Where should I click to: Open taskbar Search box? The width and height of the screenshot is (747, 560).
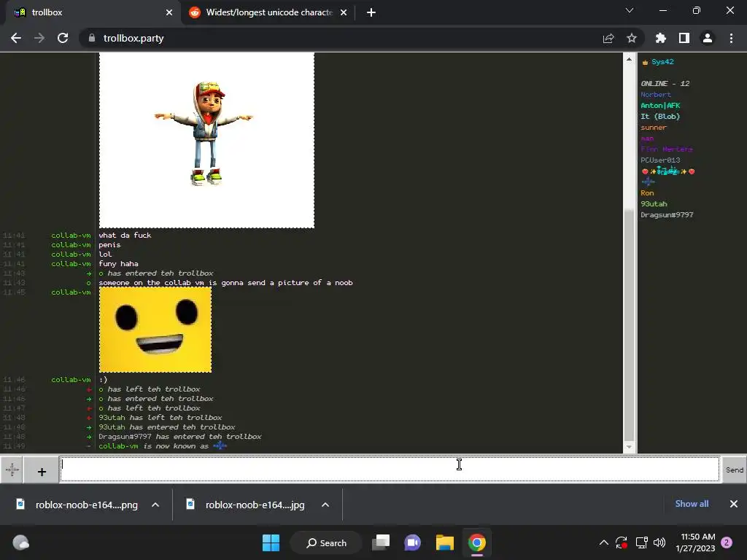(x=327, y=542)
